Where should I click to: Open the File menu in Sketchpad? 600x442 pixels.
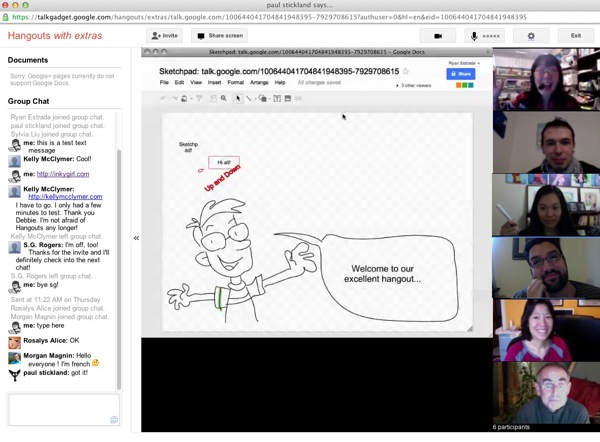[164, 82]
